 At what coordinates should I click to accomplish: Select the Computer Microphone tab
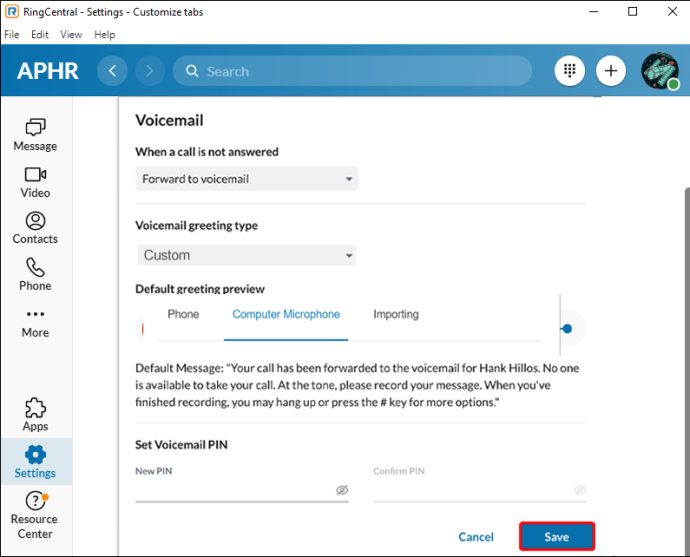[286, 314]
